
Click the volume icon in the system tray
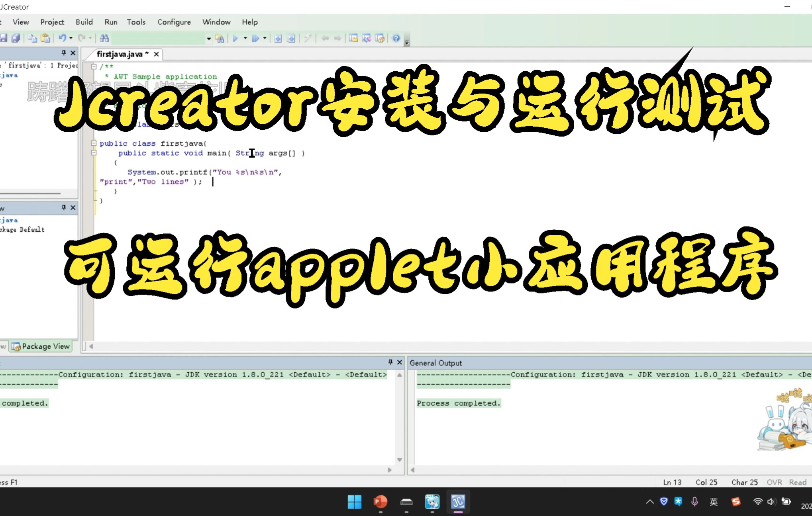point(771,502)
